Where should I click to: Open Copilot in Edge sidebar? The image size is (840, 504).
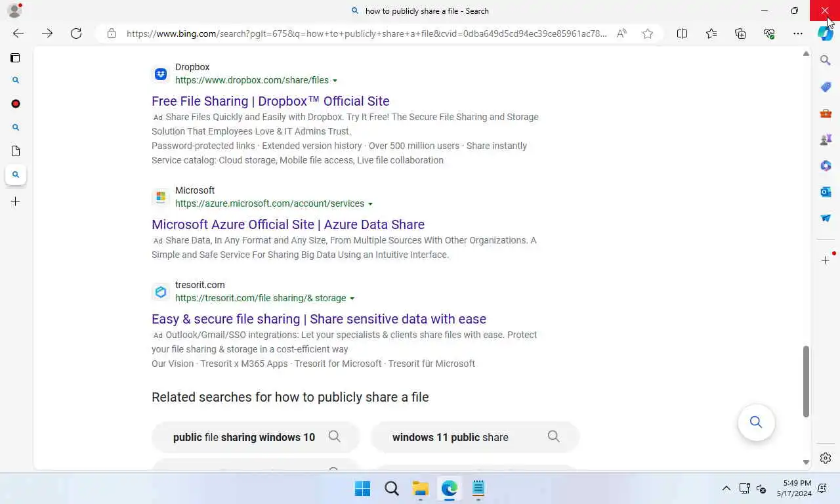826,33
